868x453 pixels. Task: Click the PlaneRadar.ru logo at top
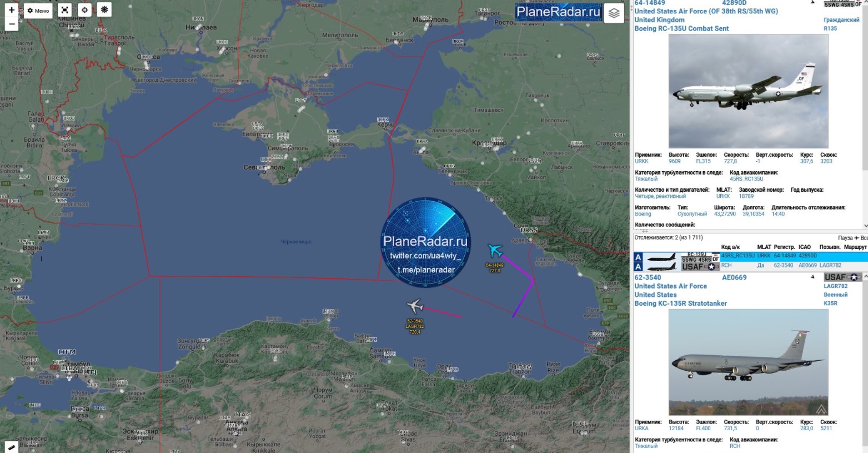click(x=558, y=12)
